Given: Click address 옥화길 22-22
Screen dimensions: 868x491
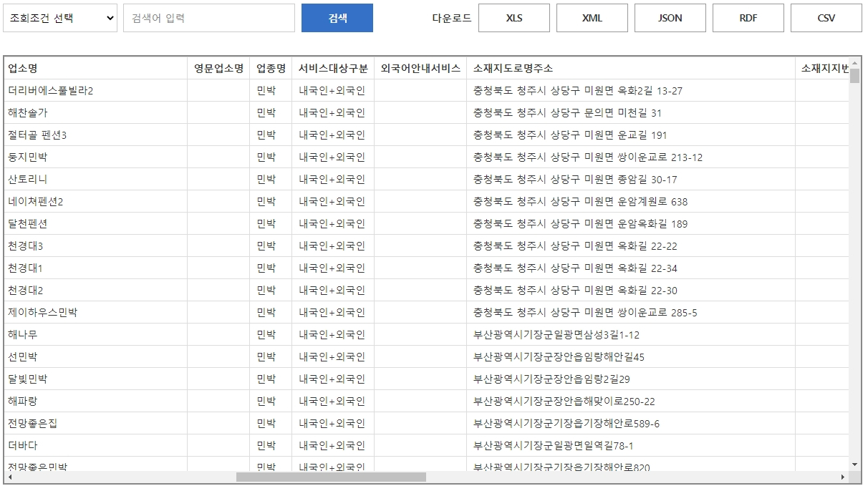Looking at the screenshot, I should [x=647, y=245].
